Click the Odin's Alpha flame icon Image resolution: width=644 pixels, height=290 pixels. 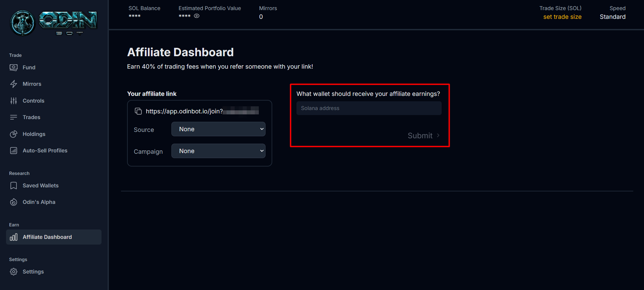coord(13,202)
